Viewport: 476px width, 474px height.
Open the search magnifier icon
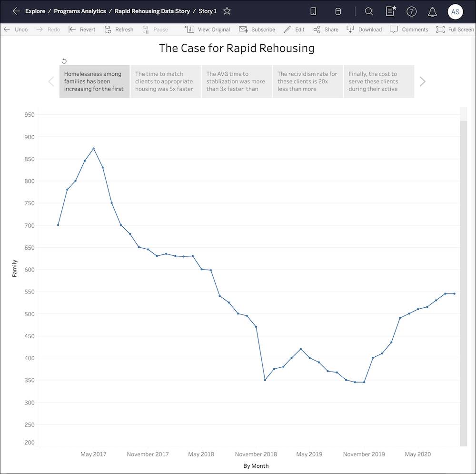(x=369, y=11)
